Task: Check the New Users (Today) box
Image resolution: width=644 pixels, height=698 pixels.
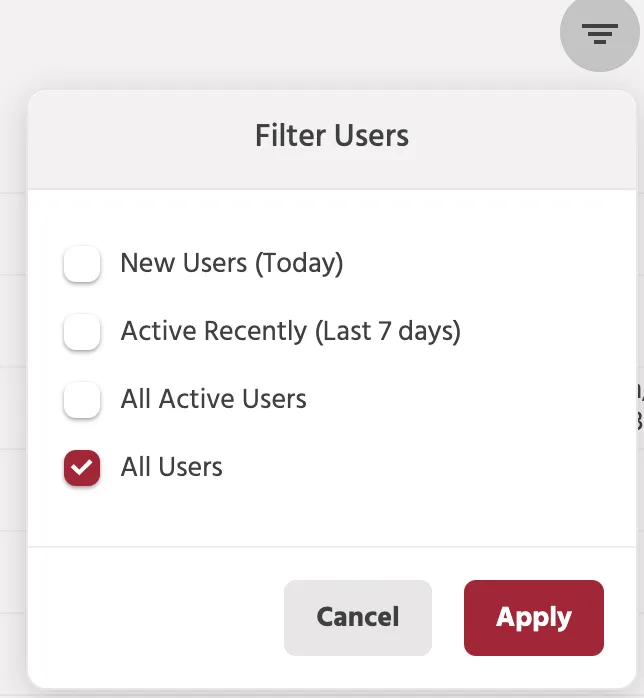Action: (x=82, y=264)
